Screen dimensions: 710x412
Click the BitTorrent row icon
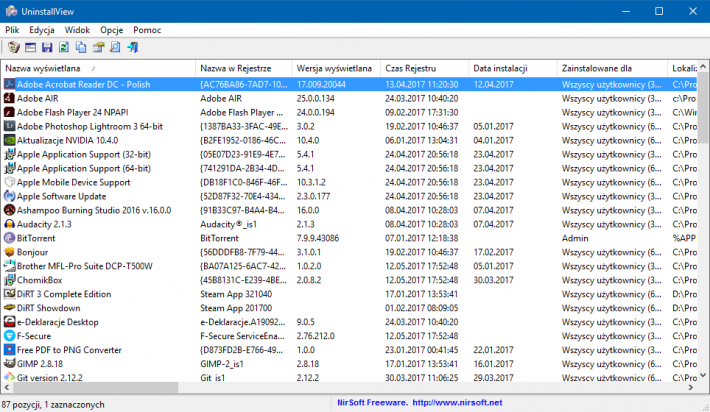click(x=9, y=238)
